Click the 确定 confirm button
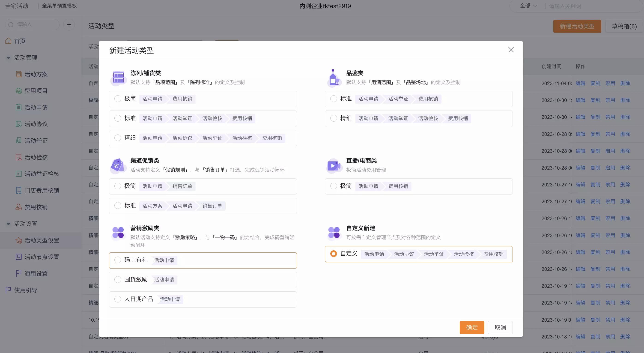 point(472,327)
